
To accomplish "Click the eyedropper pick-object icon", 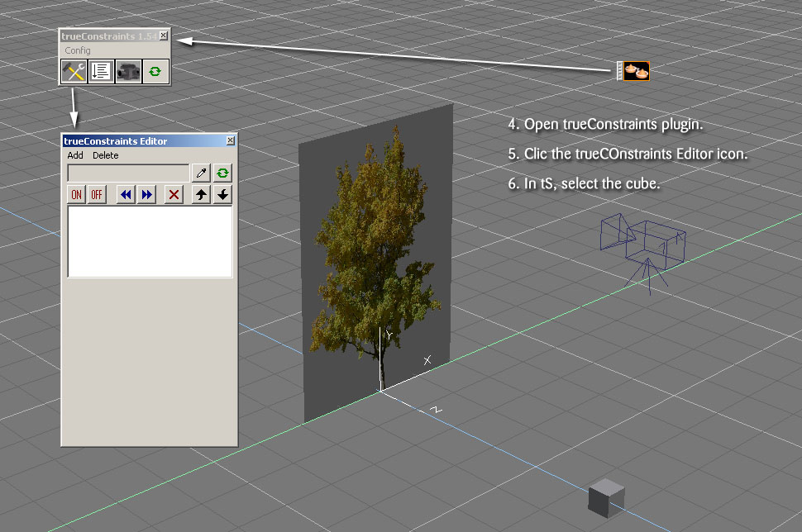I will [x=201, y=173].
